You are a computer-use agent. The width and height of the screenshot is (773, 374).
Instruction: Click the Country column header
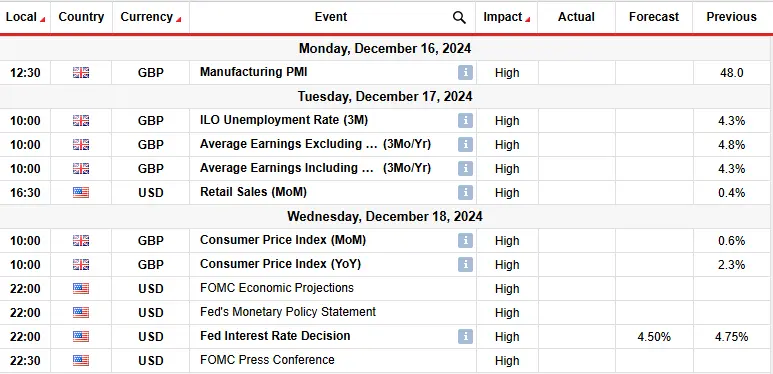point(81,17)
